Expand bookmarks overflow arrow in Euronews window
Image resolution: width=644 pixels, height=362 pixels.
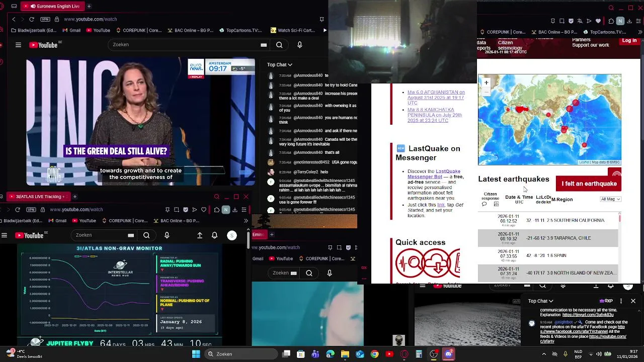tap(325, 30)
